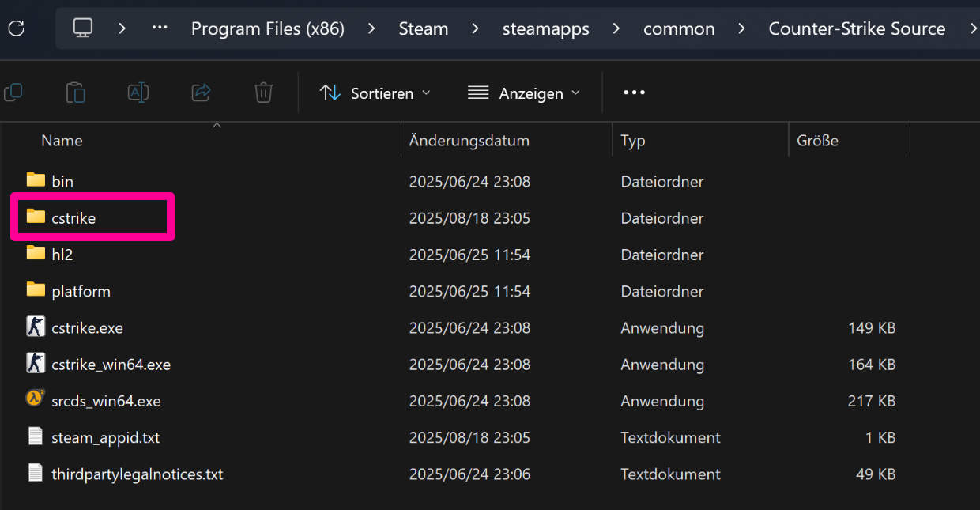Select the bin folder name
Image resolution: width=980 pixels, height=510 pixels.
click(x=62, y=181)
